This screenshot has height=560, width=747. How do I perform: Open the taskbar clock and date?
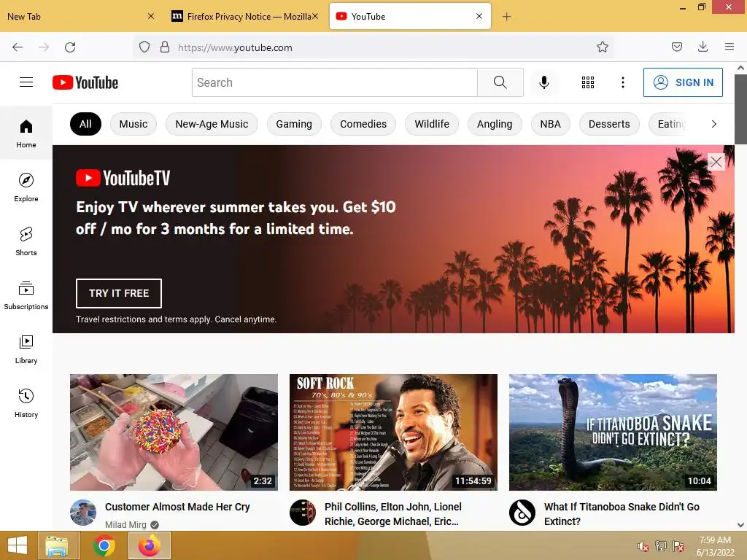click(x=715, y=545)
